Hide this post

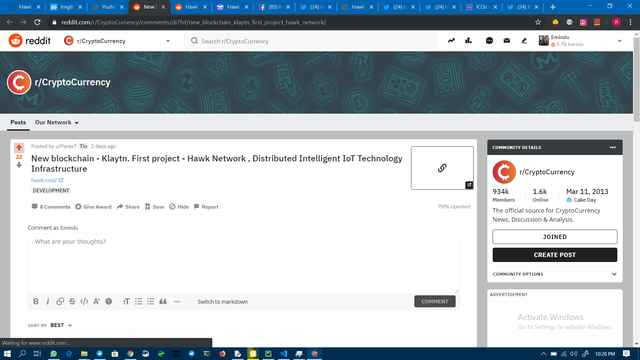point(179,207)
